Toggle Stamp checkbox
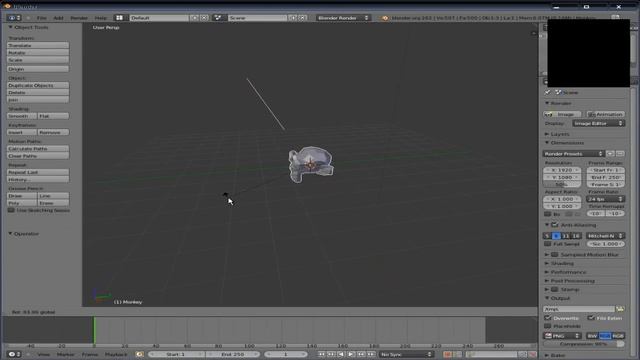This screenshot has width=640, height=360. click(x=555, y=289)
